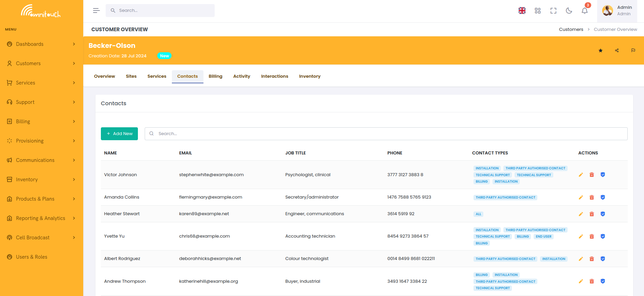Switch to the Billing tab
This screenshot has width=644, height=296.
point(215,76)
